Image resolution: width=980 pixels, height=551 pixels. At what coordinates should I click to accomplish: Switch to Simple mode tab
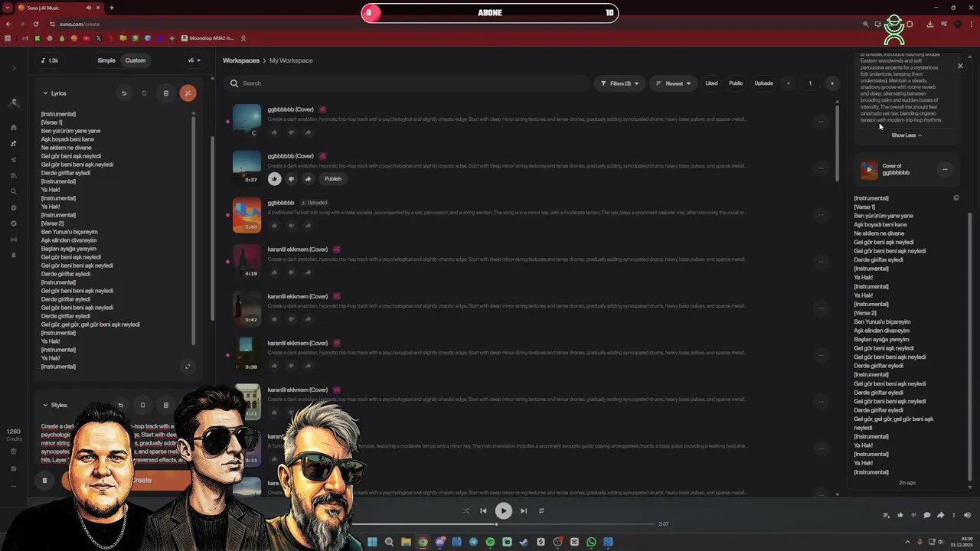(x=106, y=60)
